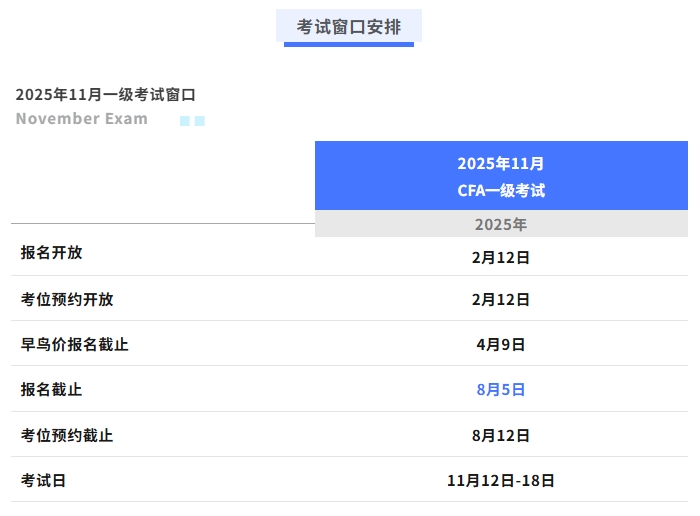
Task: Select the 8月12日 date value
Action: point(501,435)
